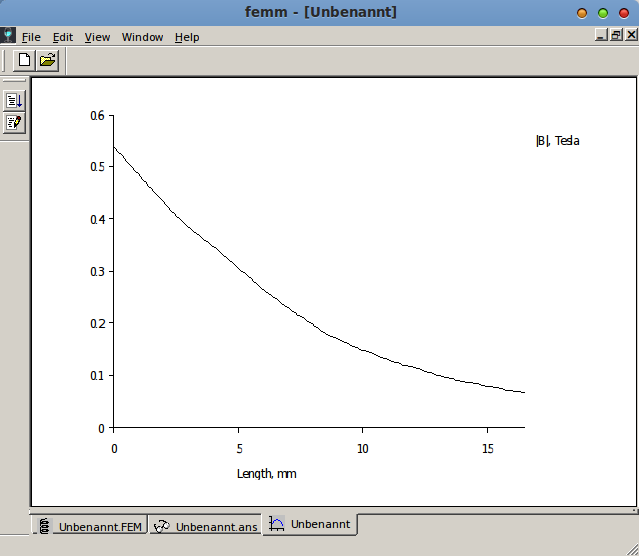
Task: Click the window resize grip corner
Action: [x=633, y=550]
